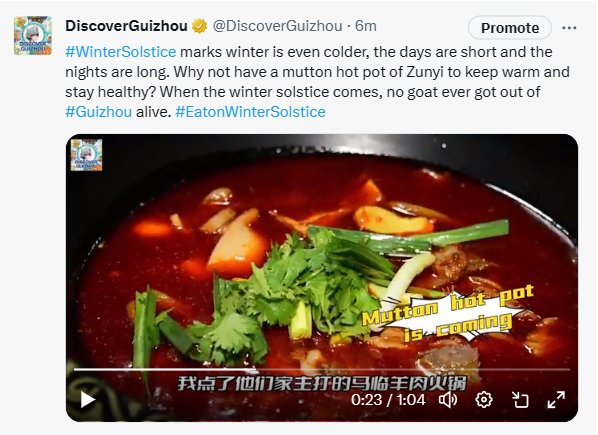Viewport: 598px width, 435px height.
Task: Click the DiscoverGuizhou display name
Action: click(126, 26)
